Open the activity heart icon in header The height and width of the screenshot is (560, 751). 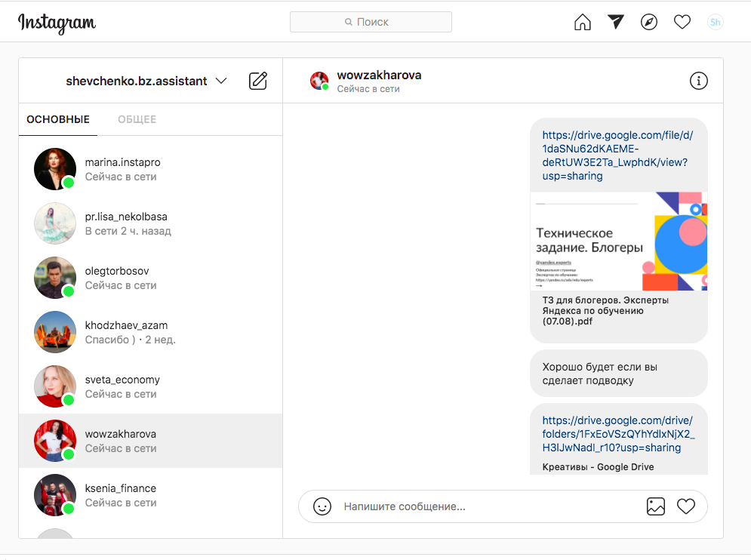coord(682,23)
